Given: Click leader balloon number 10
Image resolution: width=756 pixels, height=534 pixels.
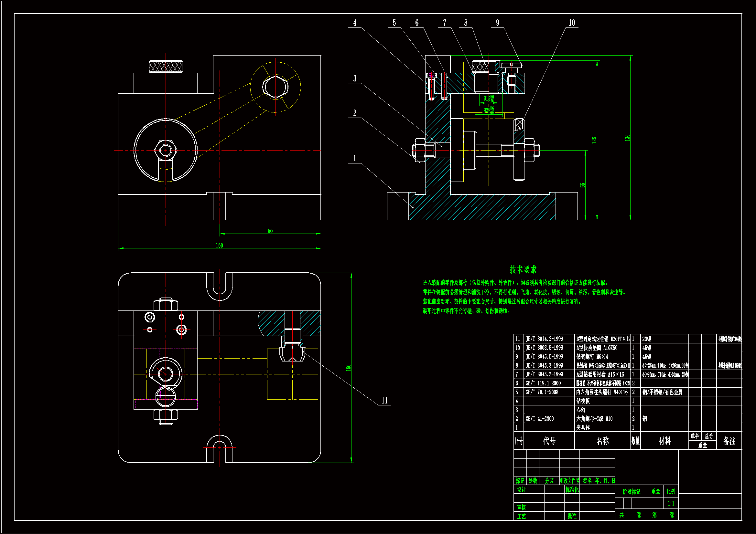Looking at the screenshot, I should tap(572, 23).
